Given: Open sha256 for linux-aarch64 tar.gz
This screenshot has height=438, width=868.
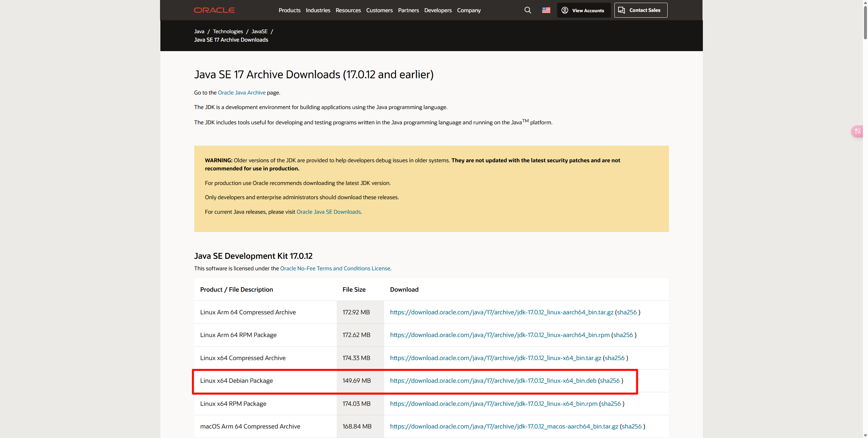Looking at the screenshot, I should click(627, 312).
